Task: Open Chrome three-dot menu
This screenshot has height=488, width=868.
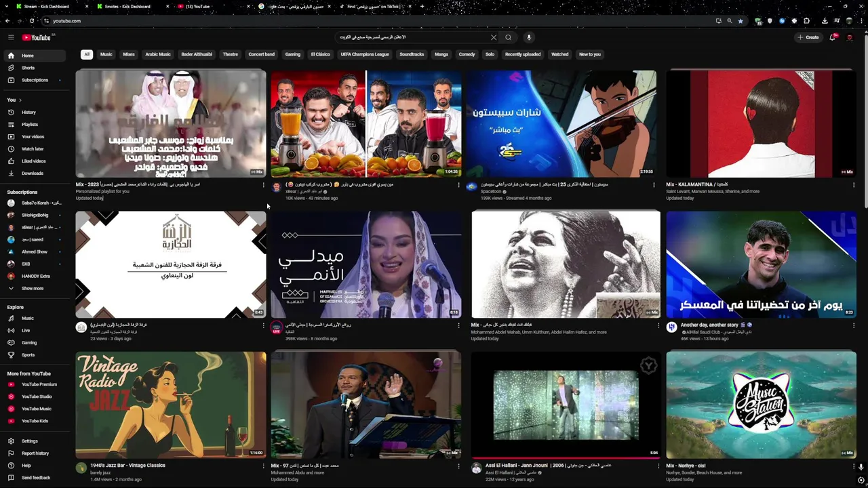Action: (x=861, y=21)
